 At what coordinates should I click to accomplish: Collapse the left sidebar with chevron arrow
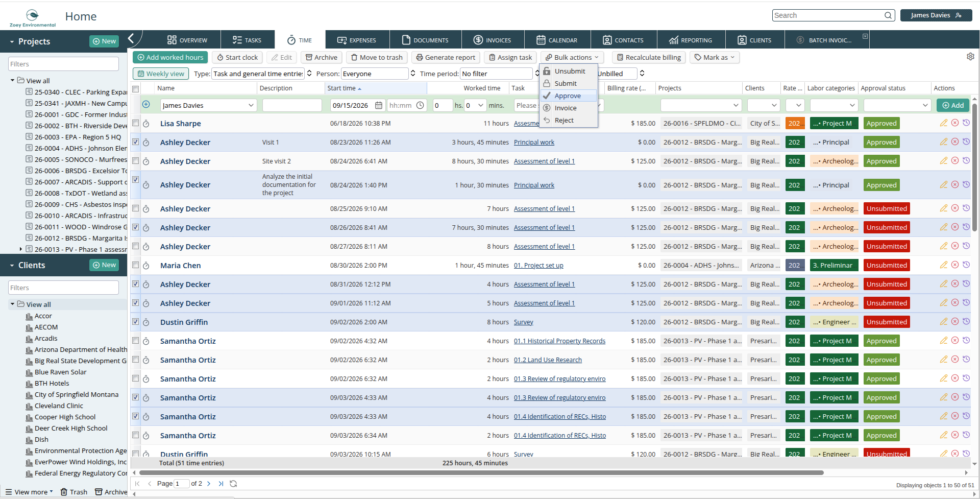pos(131,38)
